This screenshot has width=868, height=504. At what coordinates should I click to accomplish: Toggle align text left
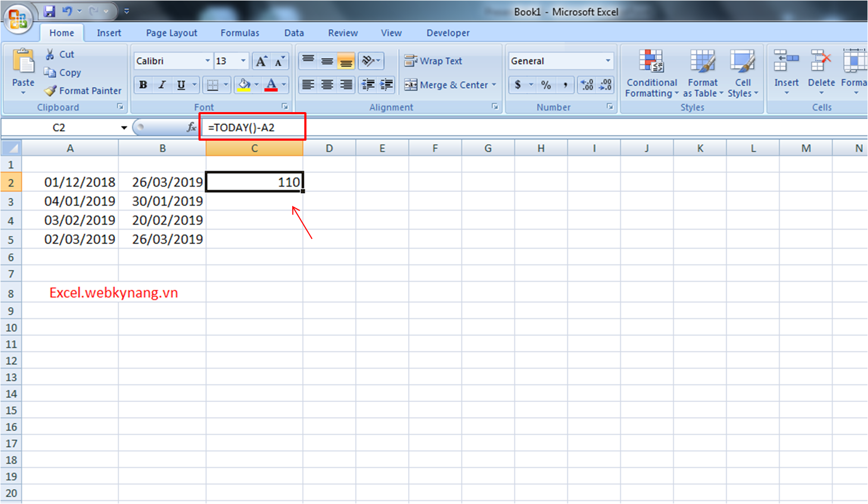308,85
